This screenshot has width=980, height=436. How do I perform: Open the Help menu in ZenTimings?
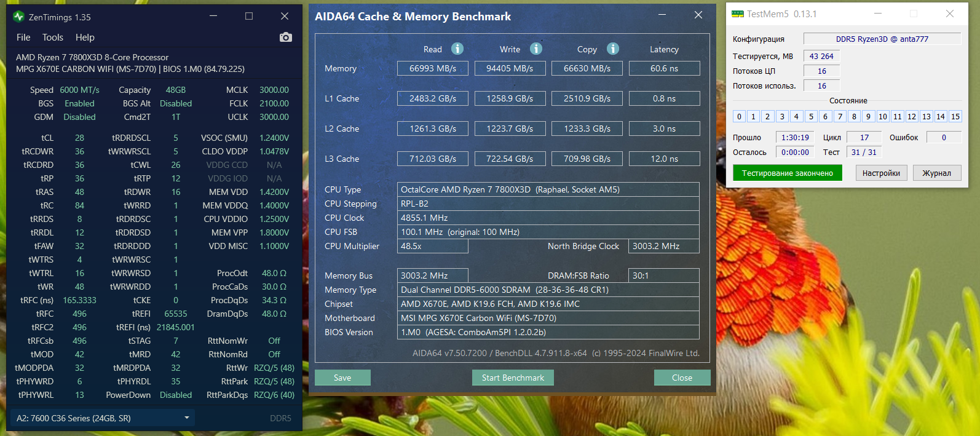pos(85,38)
